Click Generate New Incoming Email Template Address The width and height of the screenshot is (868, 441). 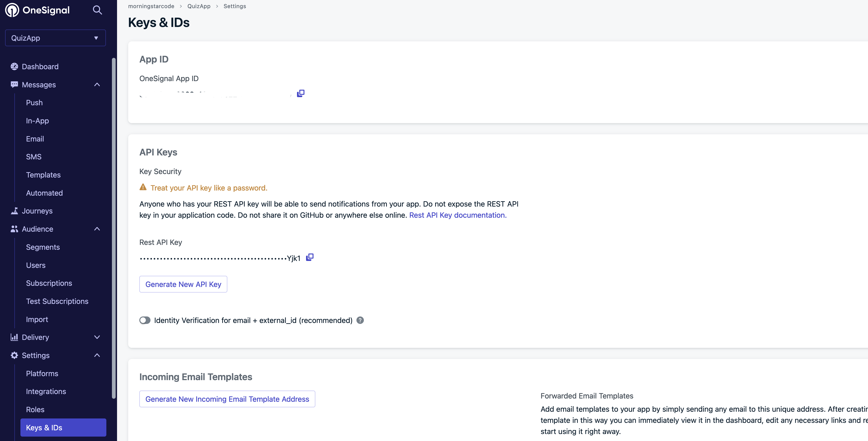227,399
